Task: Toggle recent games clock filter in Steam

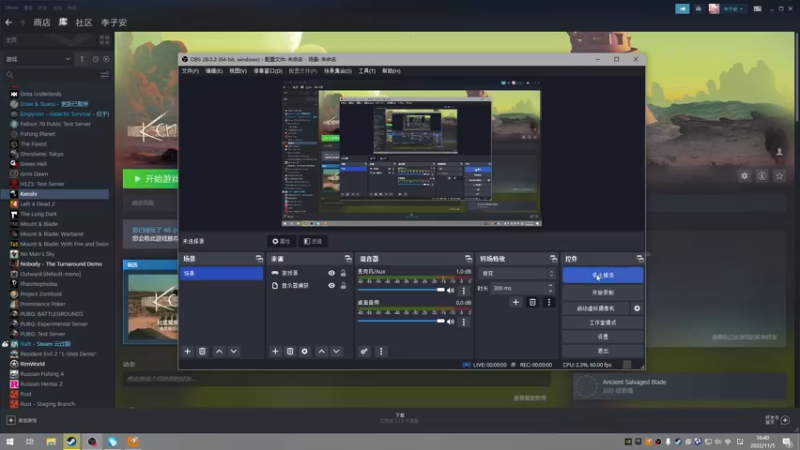Action: tap(95, 59)
